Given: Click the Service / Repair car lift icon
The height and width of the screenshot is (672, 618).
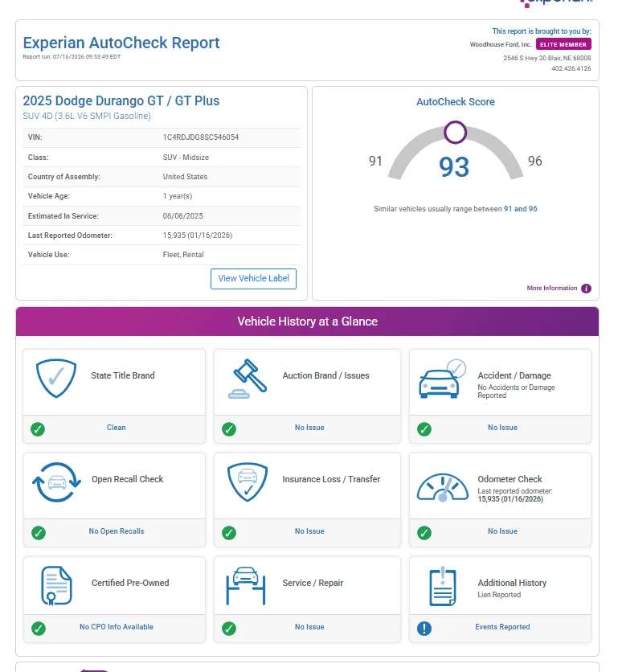Looking at the screenshot, I should pos(246,586).
